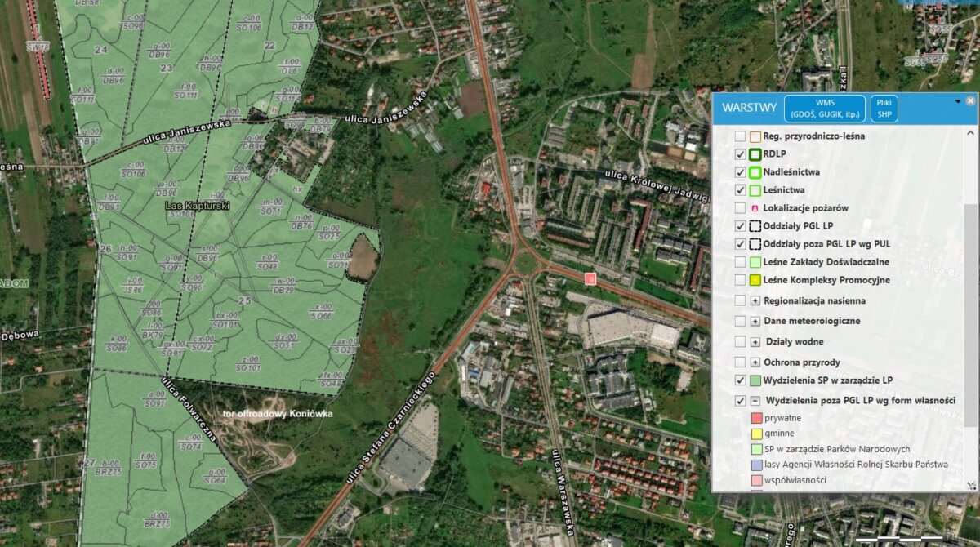980x547 pixels.
Task: Uncheck Oddziały poza PGL LP wg PUL checkbox
Action: point(740,244)
